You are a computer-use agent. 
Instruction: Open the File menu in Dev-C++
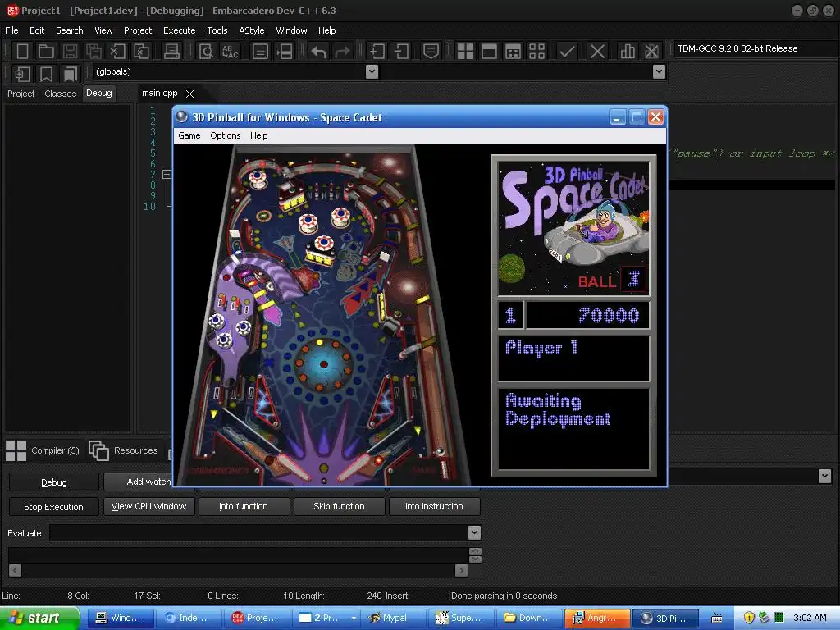pyautogui.click(x=11, y=30)
